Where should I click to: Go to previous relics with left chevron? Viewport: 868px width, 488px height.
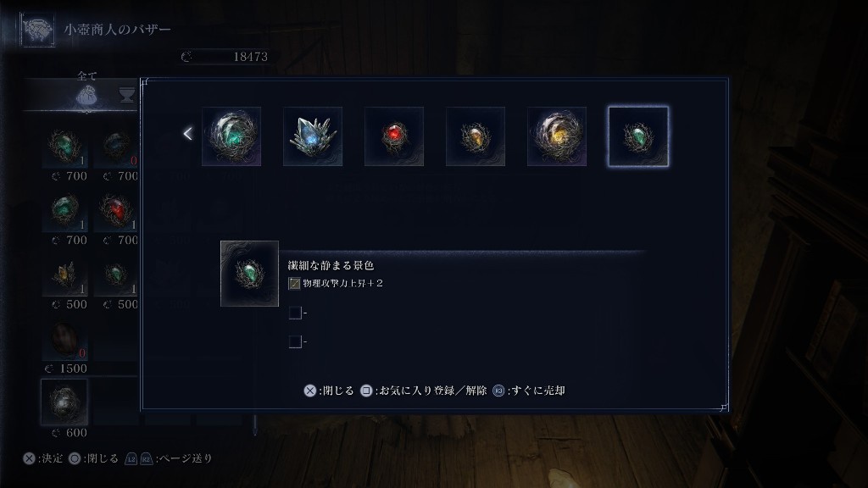click(187, 134)
